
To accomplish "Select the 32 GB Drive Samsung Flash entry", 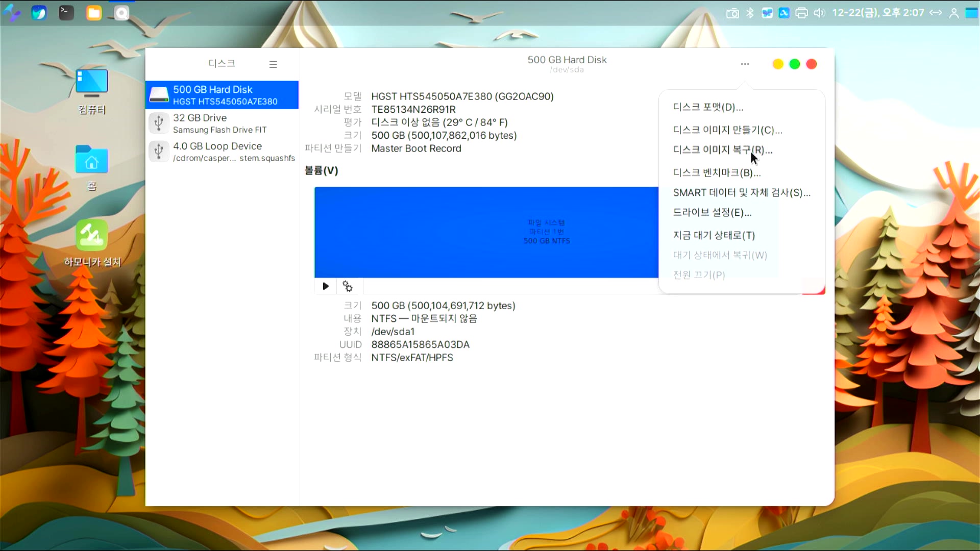I will point(222,123).
